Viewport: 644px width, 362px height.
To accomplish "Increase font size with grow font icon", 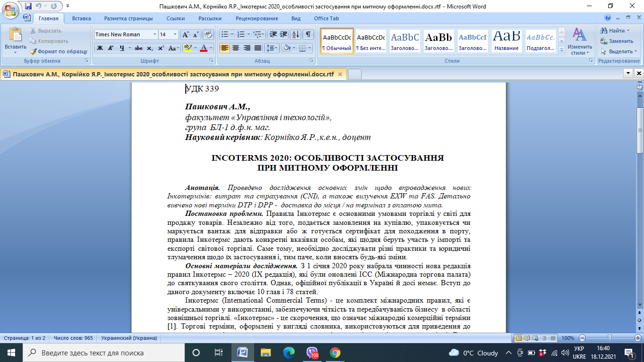I will pyautogui.click(x=185, y=34).
